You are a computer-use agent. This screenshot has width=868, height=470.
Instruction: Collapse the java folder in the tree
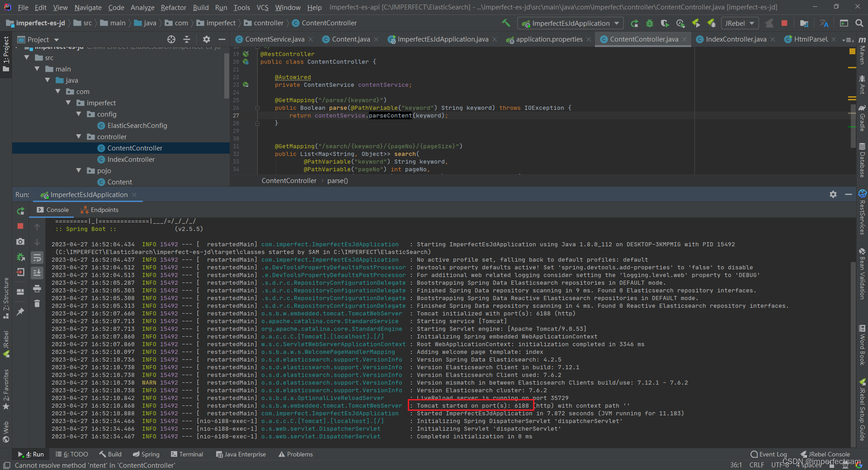coord(47,80)
